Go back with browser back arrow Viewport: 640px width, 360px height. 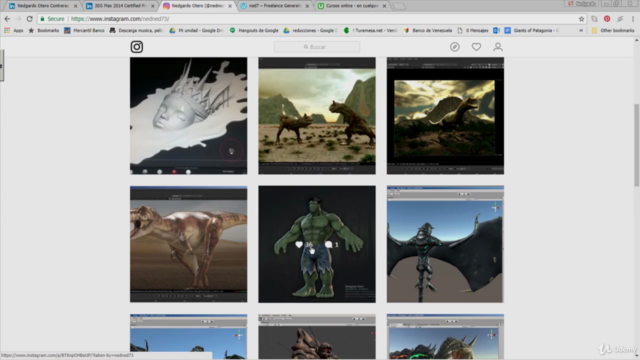pyautogui.click(x=7, y=19)
